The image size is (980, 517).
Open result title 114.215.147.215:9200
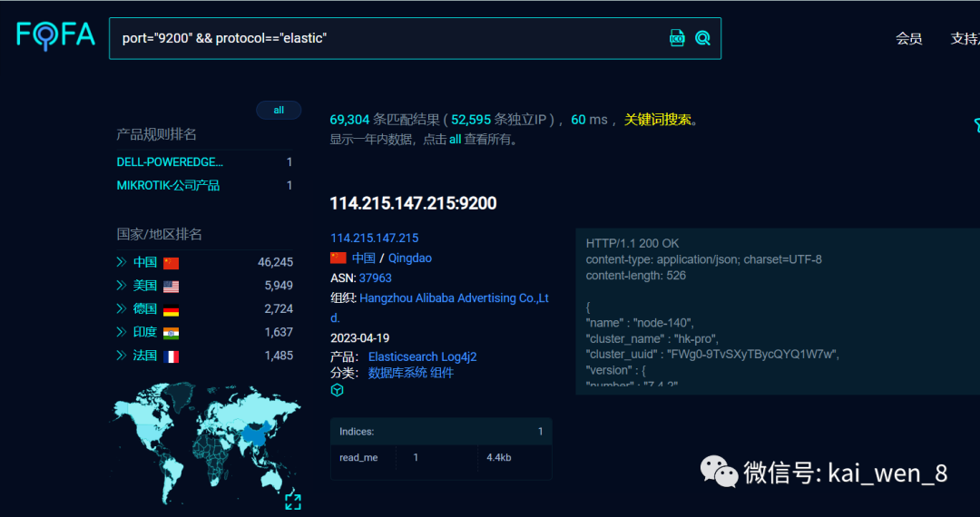[x=413, y=203]
